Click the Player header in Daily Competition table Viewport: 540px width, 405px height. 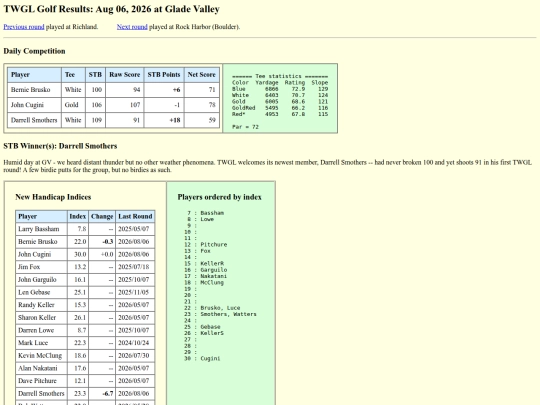click(34, 75)
